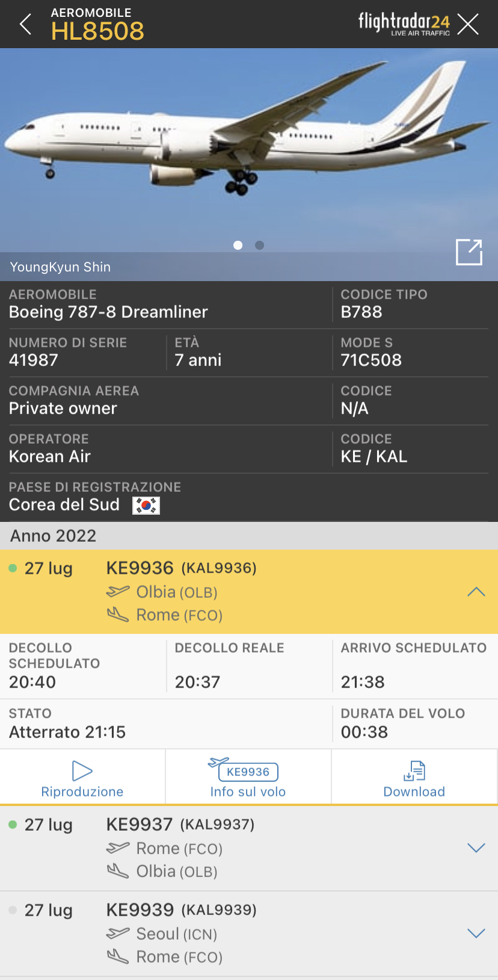The width and height of the screenshot is (498, 980).
Task: Open aircraft photo in external view
Action: pos(469,252)
